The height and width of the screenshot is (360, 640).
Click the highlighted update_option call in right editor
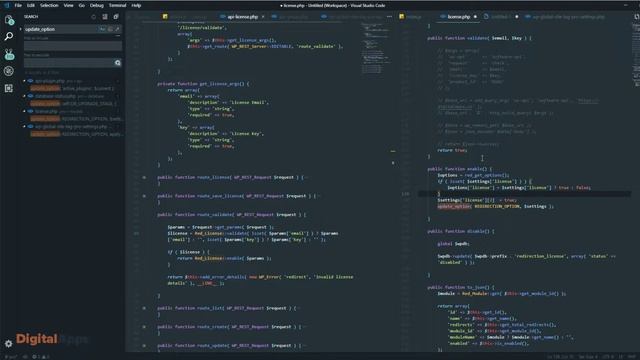click(x=454, y=207)
